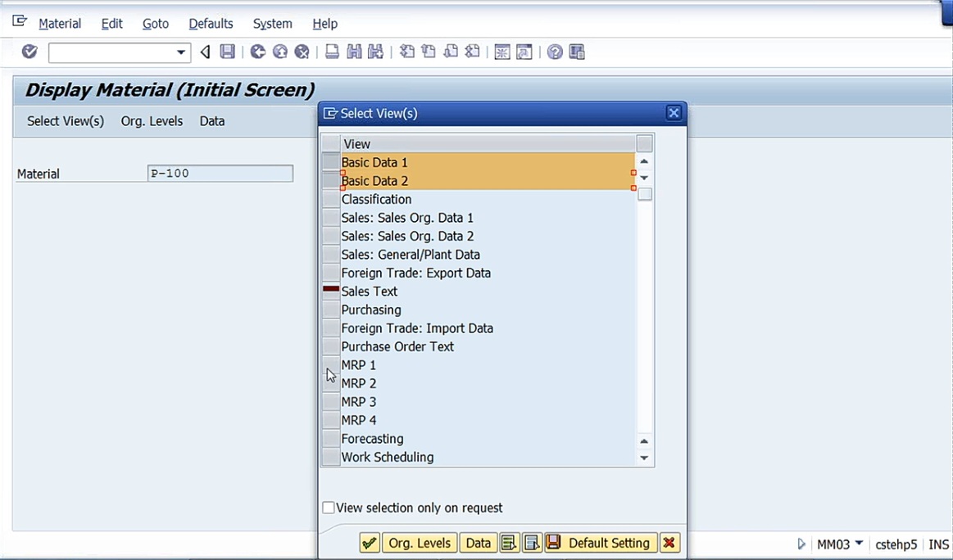Click the Material input field containing P-100

(220, 173)
